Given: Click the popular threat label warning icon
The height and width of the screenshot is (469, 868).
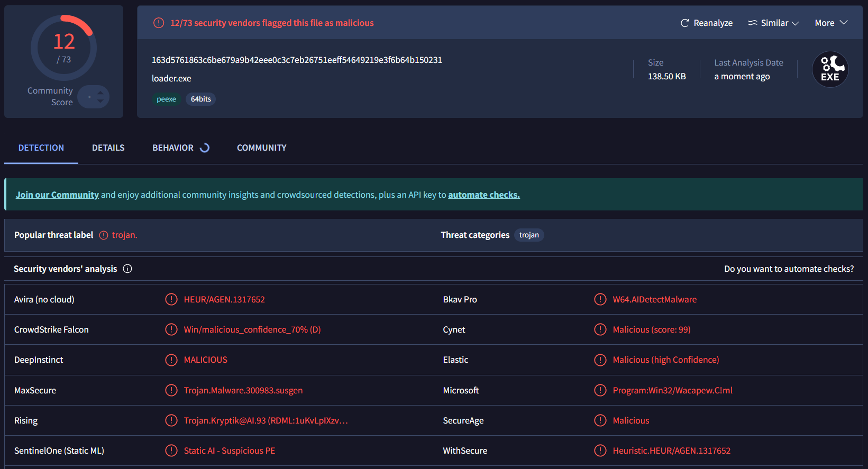Looking at the screenshot, I should [x=104, y=235].
